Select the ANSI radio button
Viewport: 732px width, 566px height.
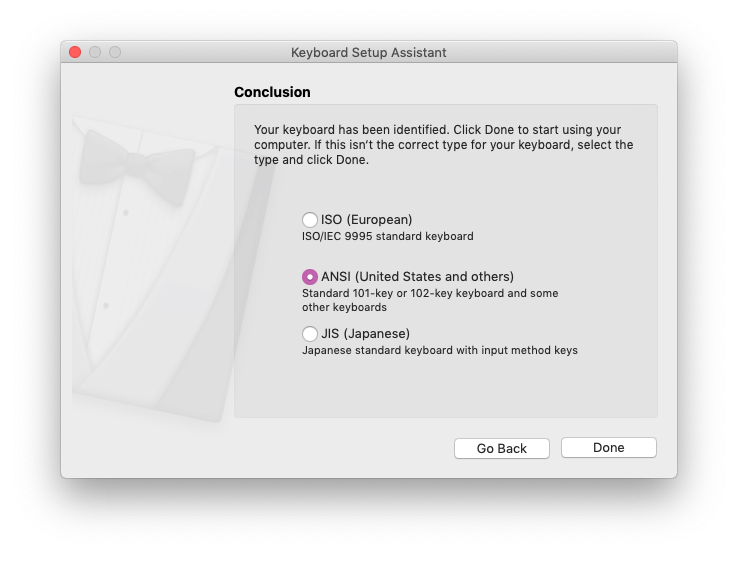(x=310, y=277)
